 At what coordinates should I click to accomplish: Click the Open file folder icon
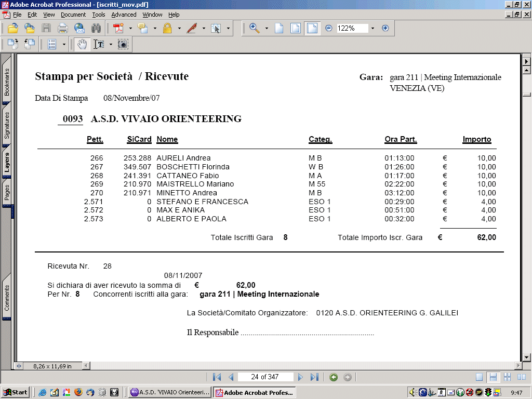point(13,28)
